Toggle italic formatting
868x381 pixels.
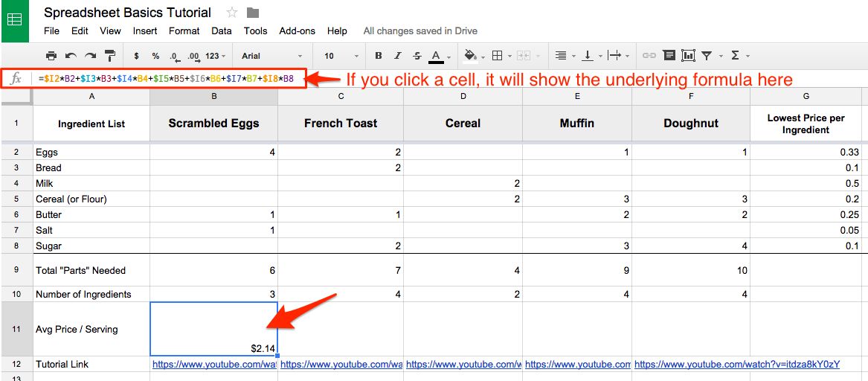tap(398, 56)
